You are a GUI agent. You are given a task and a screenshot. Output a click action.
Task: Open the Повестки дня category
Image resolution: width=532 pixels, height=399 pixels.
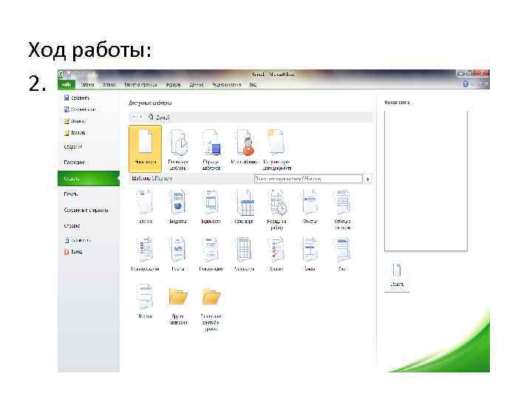click(x=211, y=253)
